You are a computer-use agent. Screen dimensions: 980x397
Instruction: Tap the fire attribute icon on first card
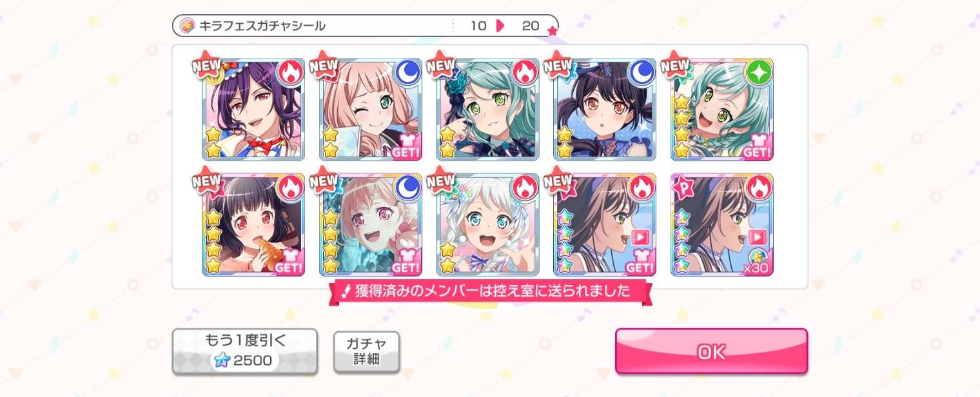click(289, 73)
